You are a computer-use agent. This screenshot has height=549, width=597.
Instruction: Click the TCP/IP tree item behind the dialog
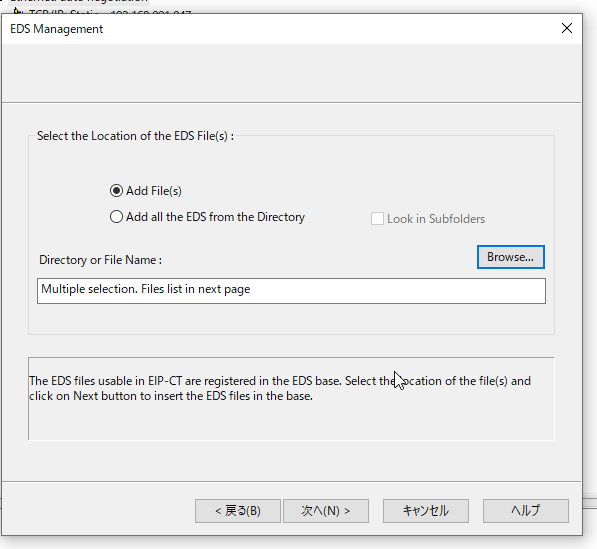coord(110,13)
